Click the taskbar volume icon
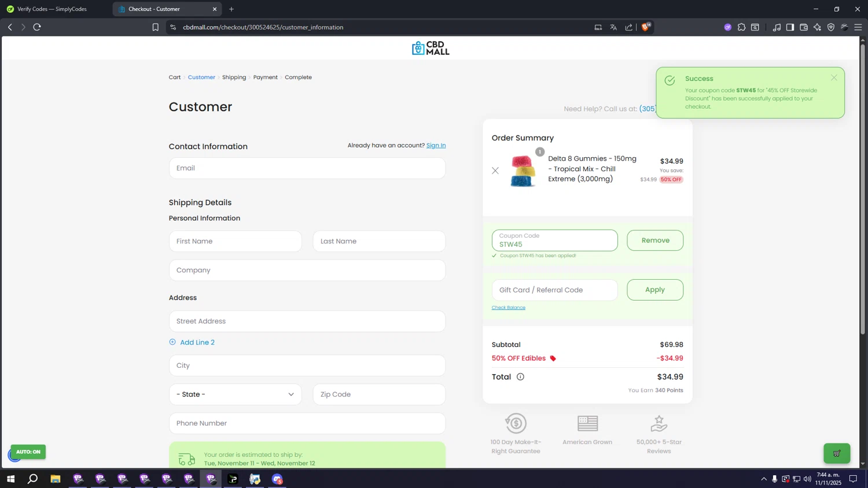 click(807, 479)
